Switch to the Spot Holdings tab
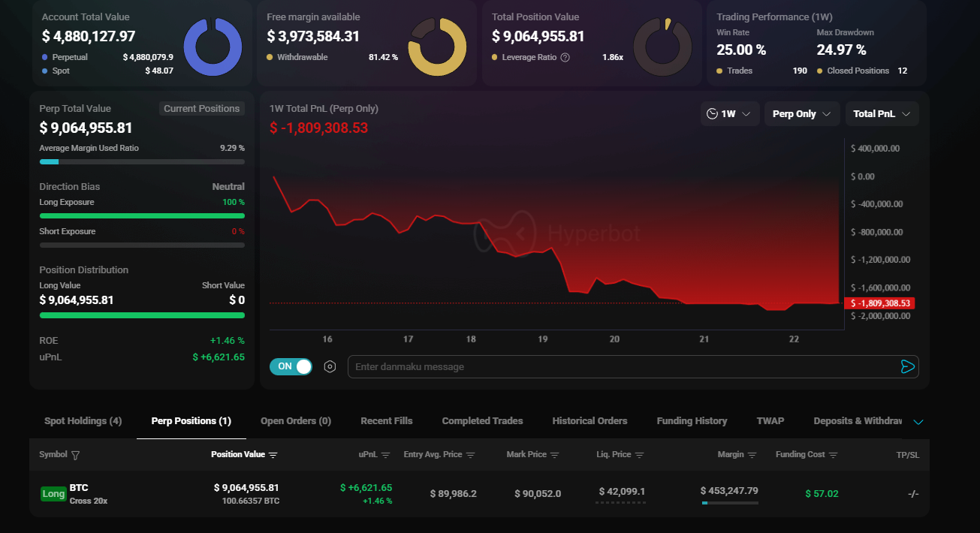This screenshot has width=980, height=533. point(83,421)
